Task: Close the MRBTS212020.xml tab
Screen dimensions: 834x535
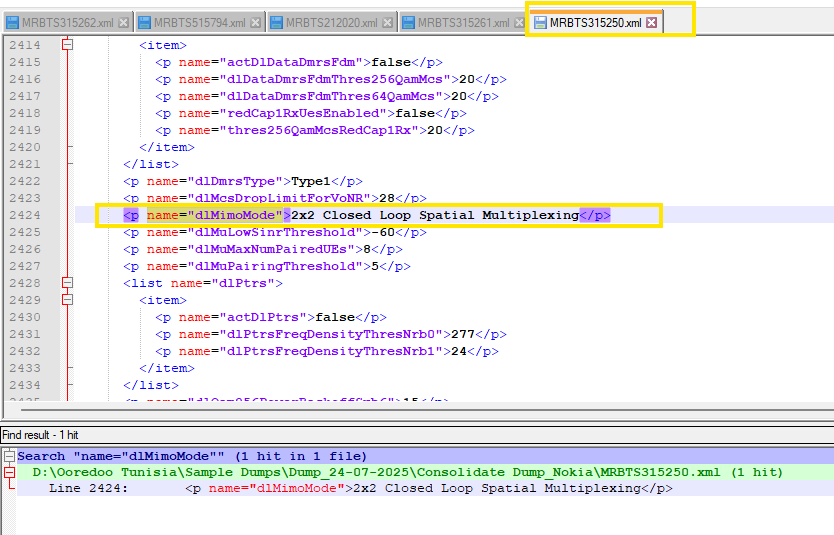Action: (386, 23)
